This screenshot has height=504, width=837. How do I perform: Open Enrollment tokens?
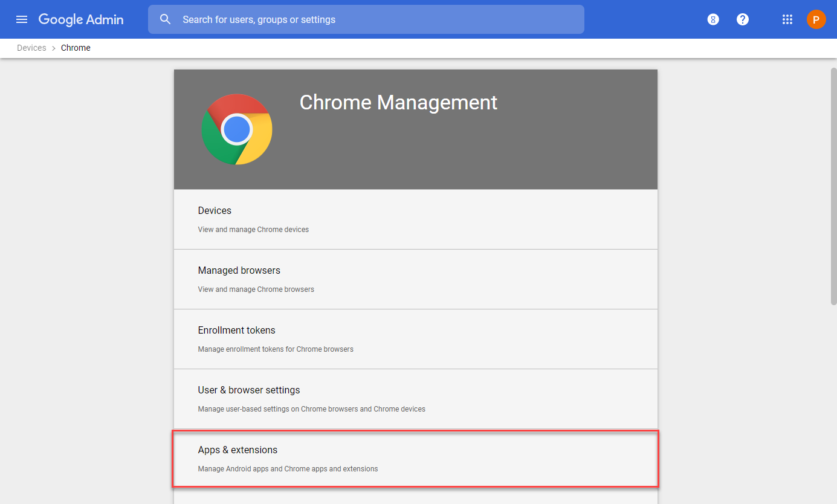coord(416,339)
